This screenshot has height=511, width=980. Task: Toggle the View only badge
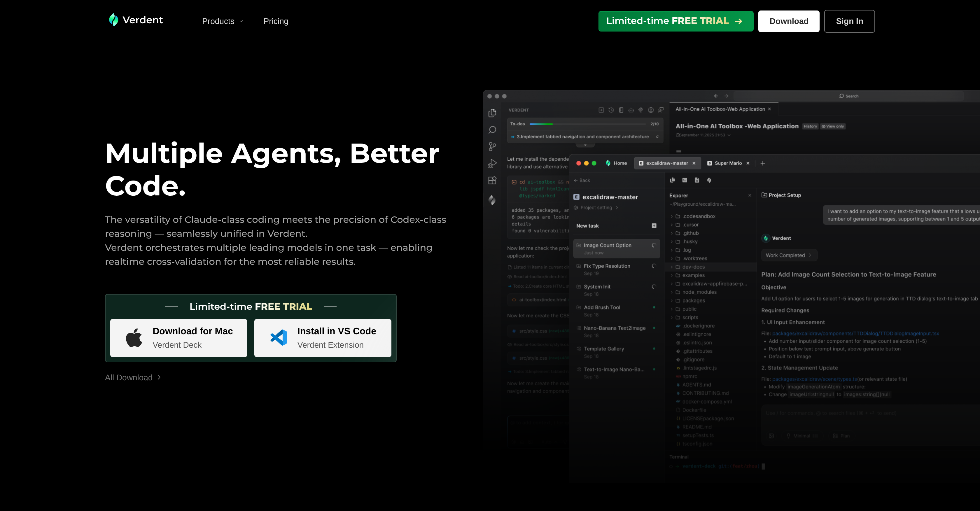pos(833,126)
